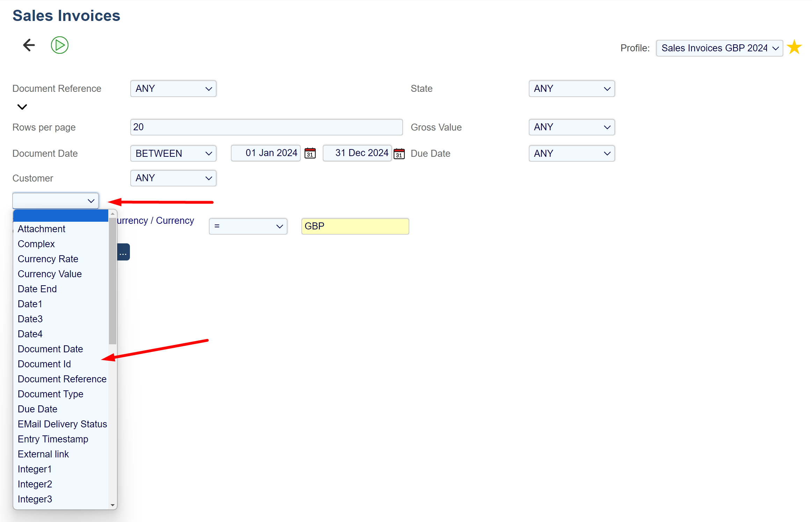Run the report with green play icon
Screen dimensions: 812x522
tap(59, 45)
